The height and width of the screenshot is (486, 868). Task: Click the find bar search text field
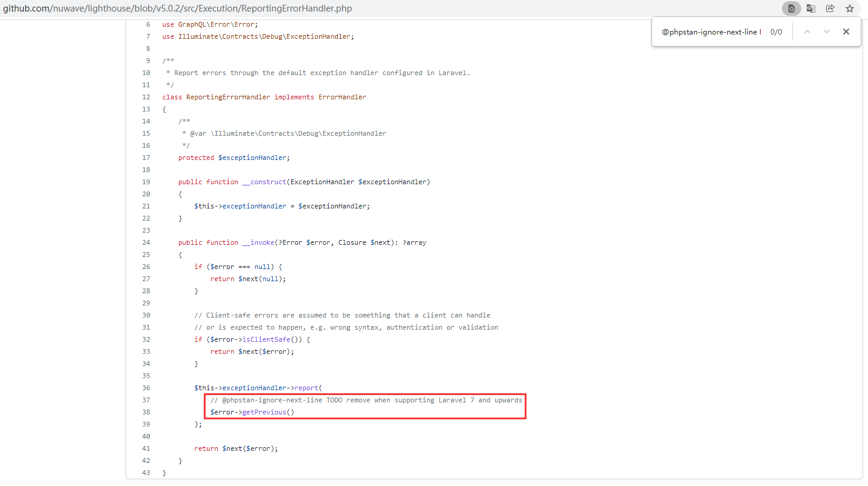pos(711,32)
